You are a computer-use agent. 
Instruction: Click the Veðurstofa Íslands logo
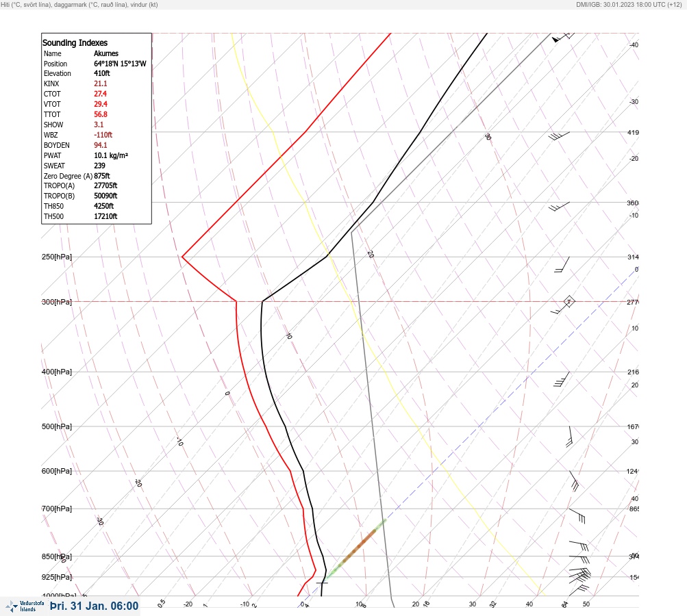(x=25, y=606)
